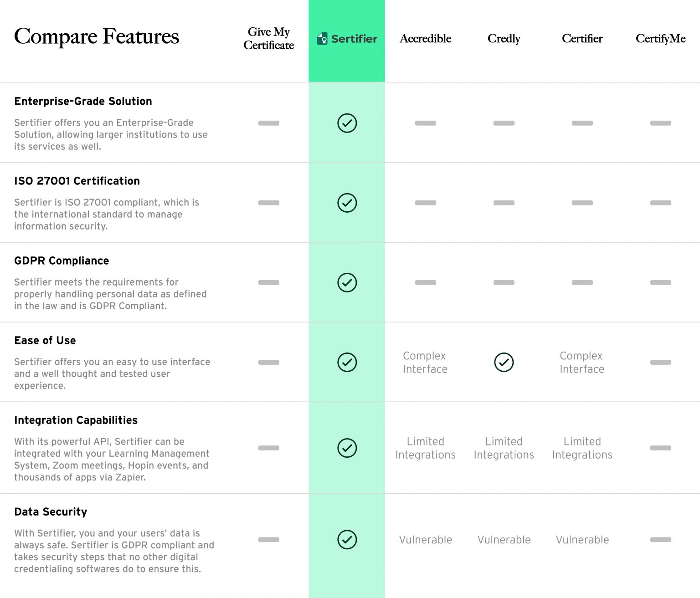Click the Vulnerable label under Certifier

(582, 540)
